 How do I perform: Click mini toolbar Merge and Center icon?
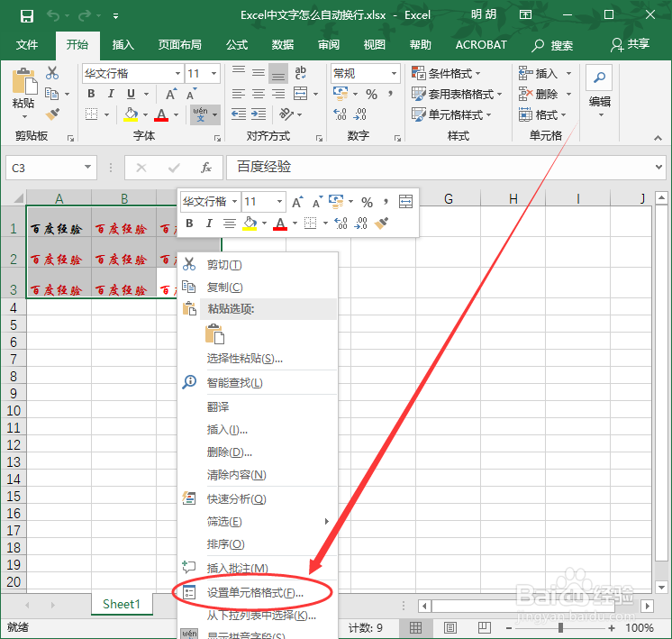click(x=405, y=202)
